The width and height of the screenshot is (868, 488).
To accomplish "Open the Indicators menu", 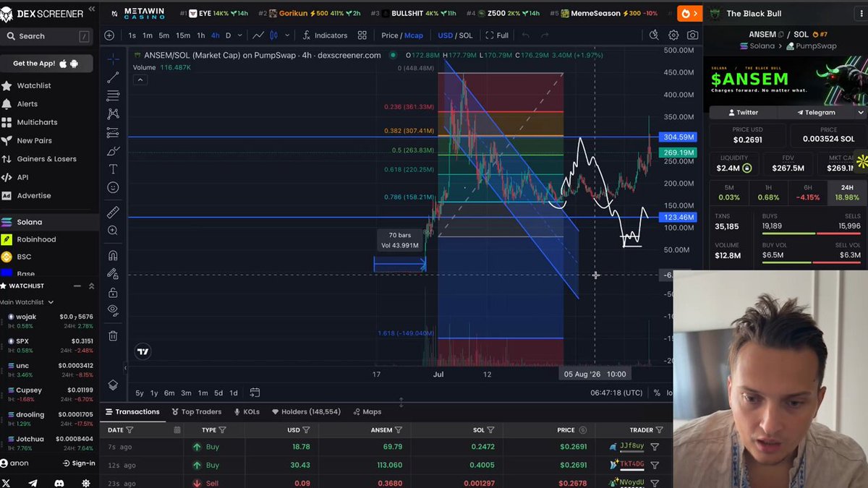I will (325, 35).
